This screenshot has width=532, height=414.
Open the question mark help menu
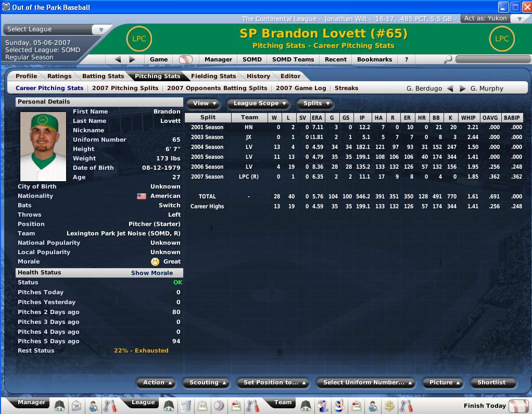point(407,59)
